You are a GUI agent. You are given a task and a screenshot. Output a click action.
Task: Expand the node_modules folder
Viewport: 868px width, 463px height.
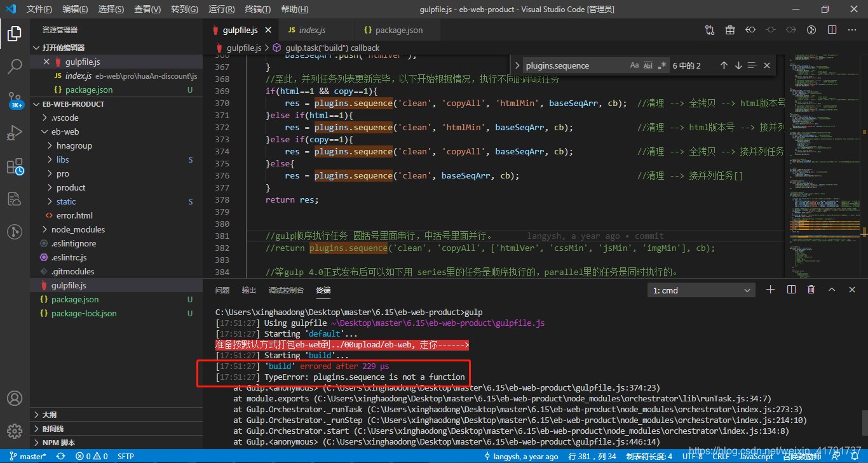tap(116, 229)
